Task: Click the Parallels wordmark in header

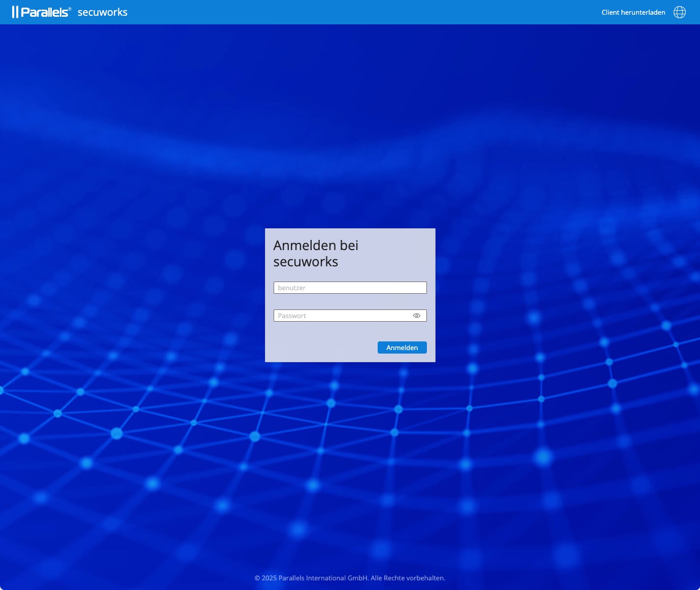Action: point(44,12)
